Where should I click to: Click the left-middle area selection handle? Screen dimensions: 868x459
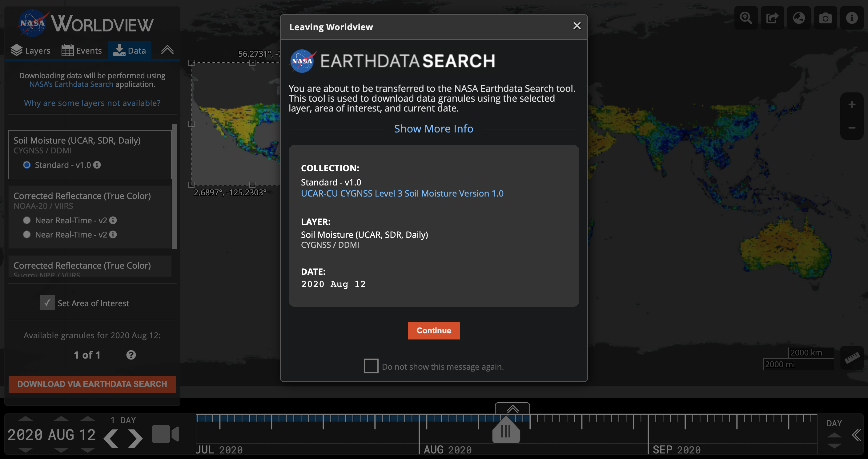pyautogui.click(x=191, y=124)
